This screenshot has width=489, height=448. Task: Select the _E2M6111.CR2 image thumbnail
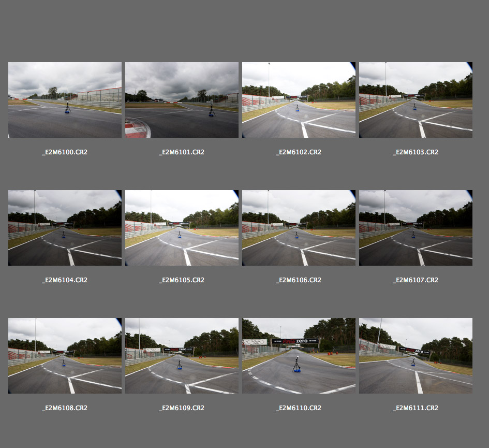click(x=416, y=356)
